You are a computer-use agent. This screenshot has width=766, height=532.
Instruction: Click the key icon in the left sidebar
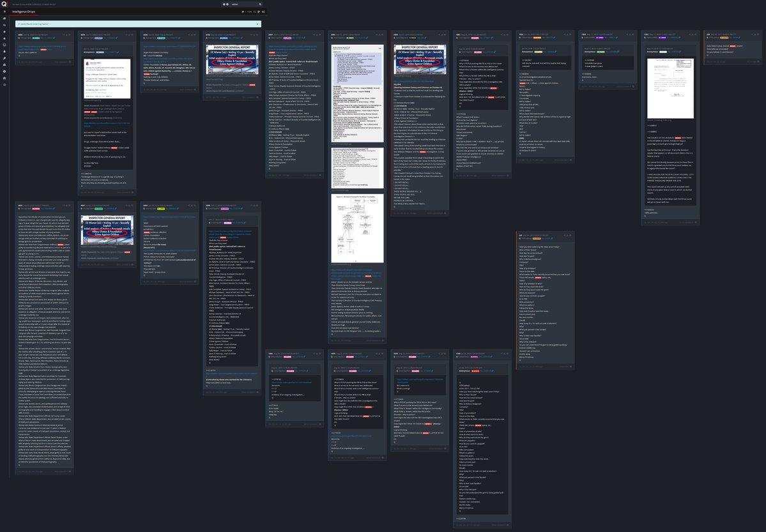click(x=4, y=57)
